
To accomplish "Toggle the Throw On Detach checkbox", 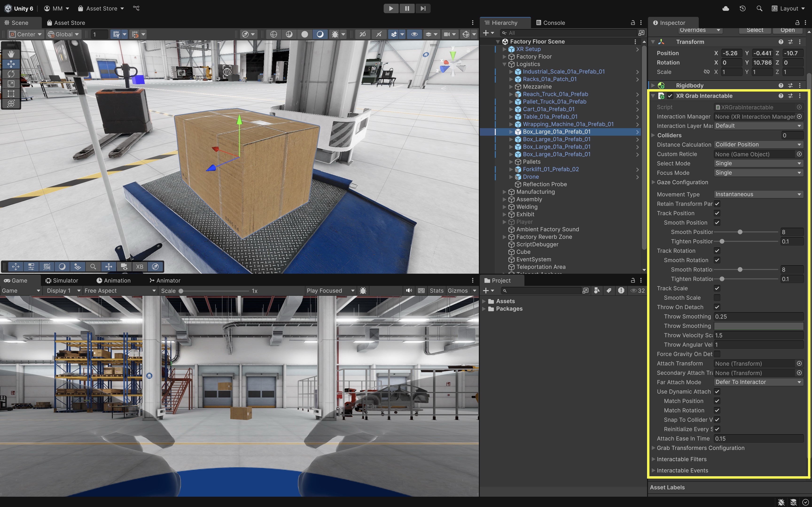I will pyautogui.click(x=717, y=307).
